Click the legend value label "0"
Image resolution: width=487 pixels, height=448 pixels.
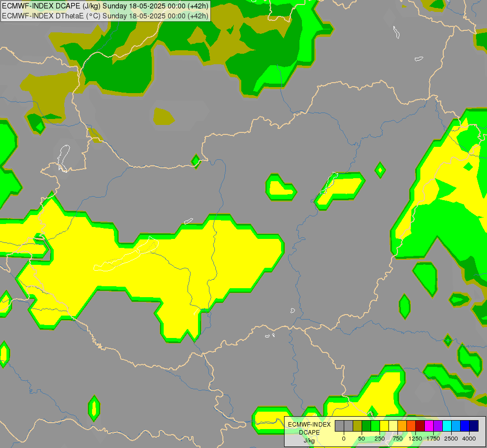(x=344, y=439)
